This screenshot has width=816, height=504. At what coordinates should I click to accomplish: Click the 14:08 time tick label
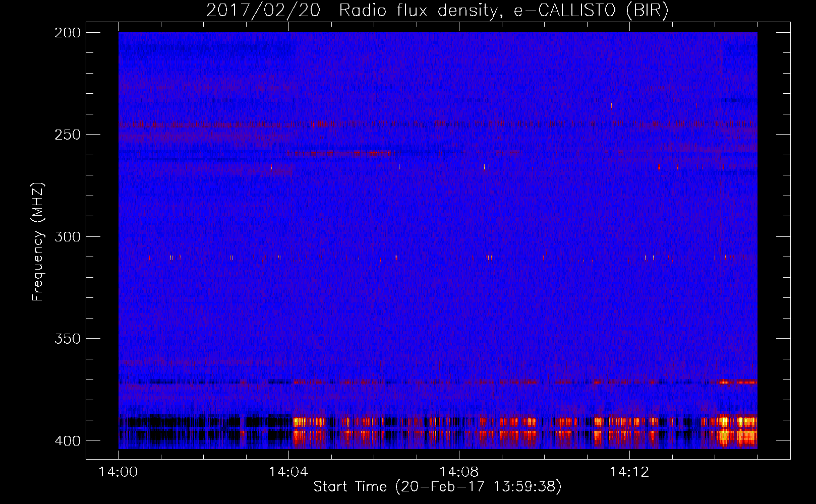[459, 472]
